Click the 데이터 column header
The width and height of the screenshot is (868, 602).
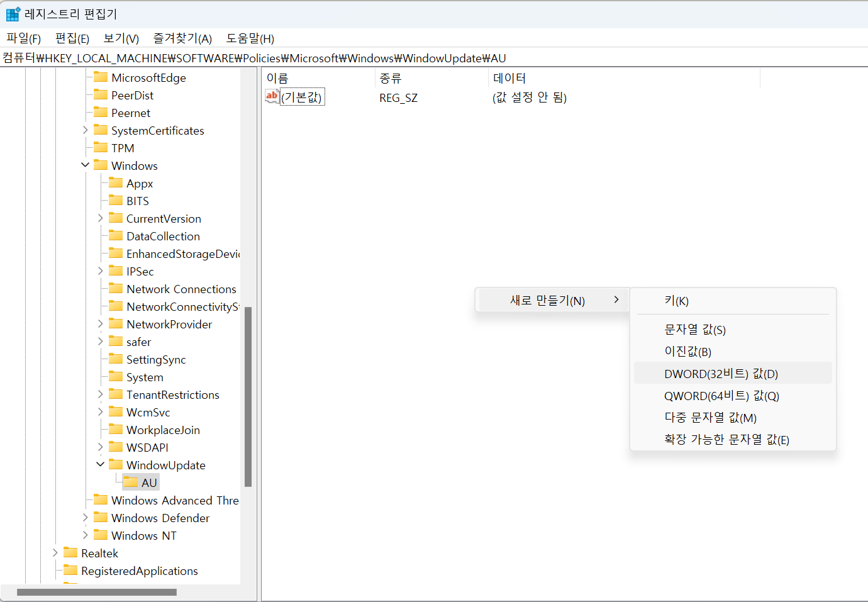(624, 78)
